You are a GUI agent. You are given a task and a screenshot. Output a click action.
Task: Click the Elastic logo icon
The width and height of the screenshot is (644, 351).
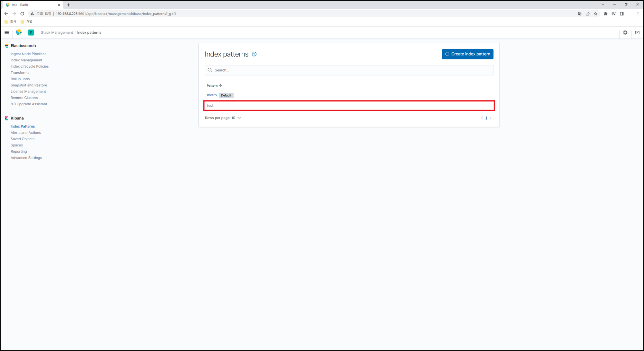[19, 32]
